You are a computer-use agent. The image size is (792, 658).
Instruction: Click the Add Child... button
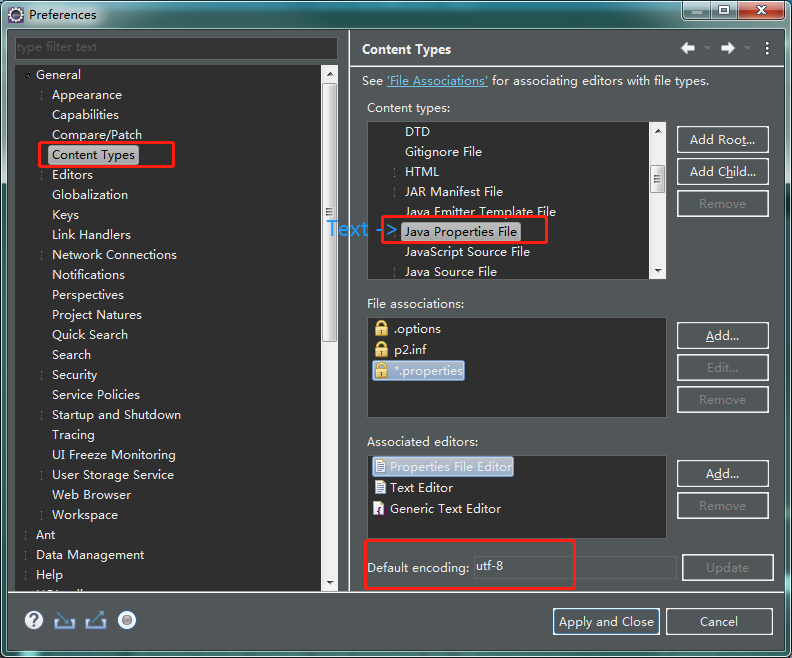tap(722, 172)
